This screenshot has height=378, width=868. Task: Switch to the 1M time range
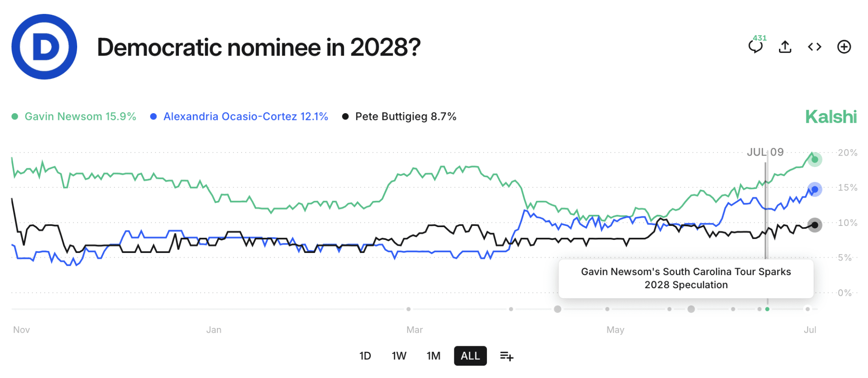coord(433,356)
